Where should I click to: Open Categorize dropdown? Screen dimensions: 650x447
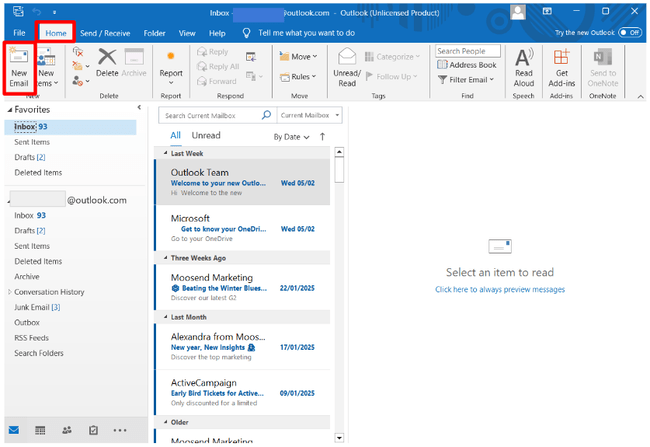pyautogui.click(x=392, y=57)
